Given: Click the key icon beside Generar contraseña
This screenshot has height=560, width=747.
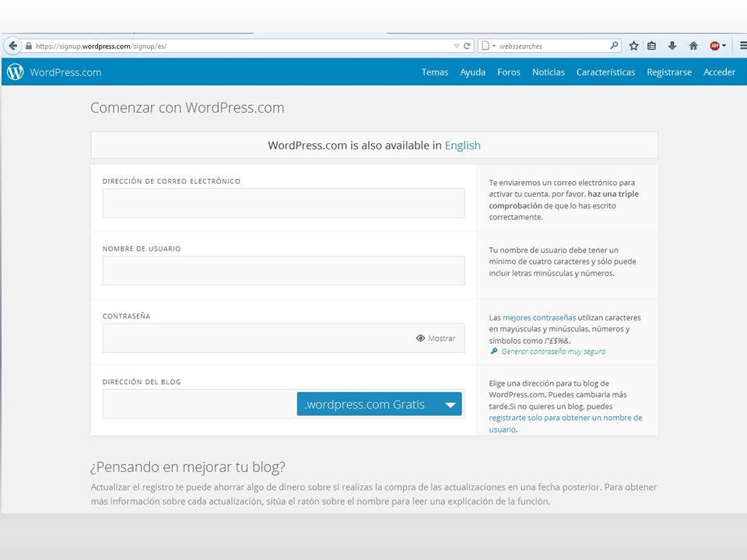Looking at the screenshot, I should (494, 352).
